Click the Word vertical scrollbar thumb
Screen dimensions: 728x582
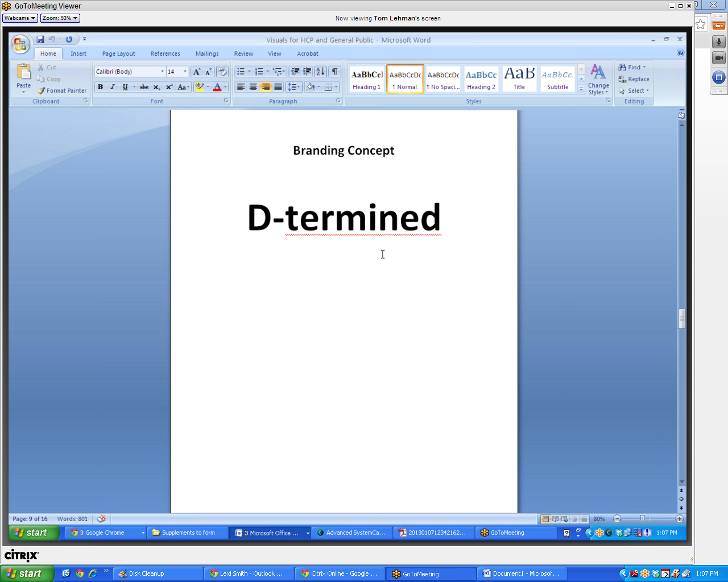pyautogui.click(x=681, y=318)
